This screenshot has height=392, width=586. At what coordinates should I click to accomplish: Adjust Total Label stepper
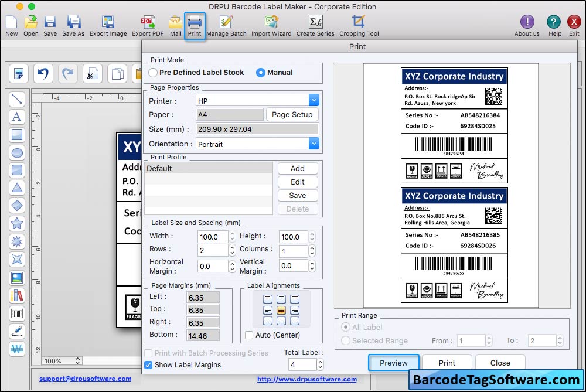point(320,364)
